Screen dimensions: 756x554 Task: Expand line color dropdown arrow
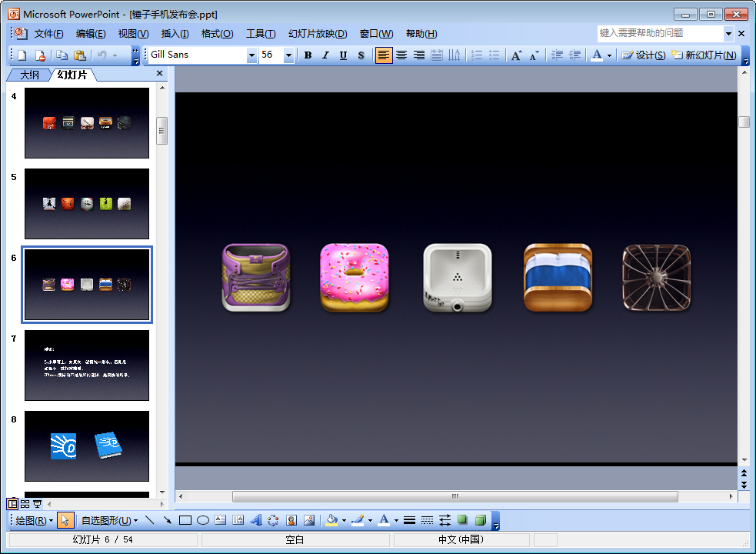coord(370,521)
